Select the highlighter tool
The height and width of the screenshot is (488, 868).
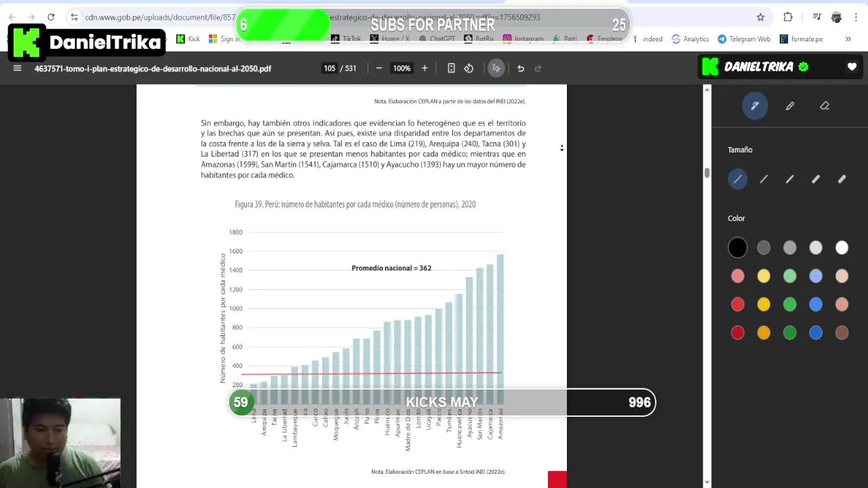point(790,106)
